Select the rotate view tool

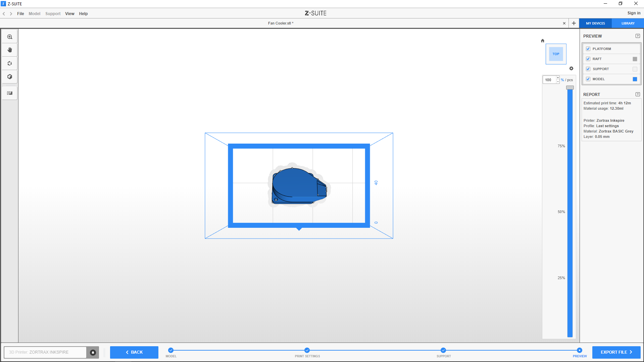coord(10,63)
